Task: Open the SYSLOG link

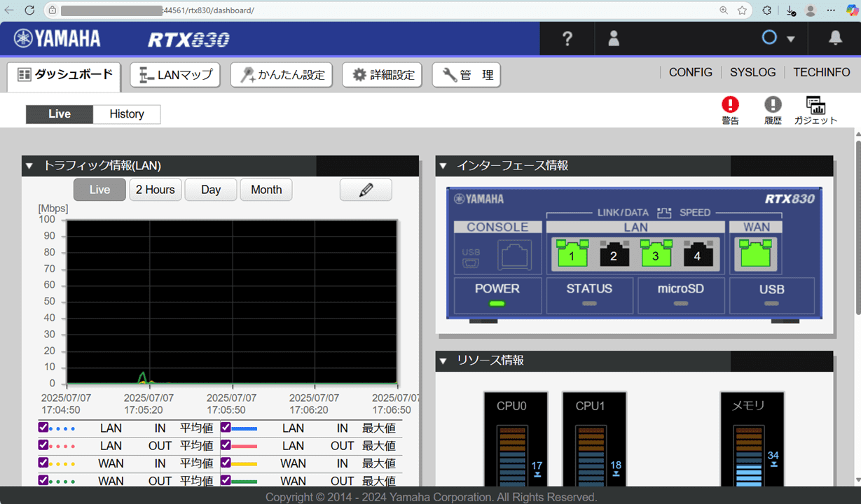Action: 753,72
